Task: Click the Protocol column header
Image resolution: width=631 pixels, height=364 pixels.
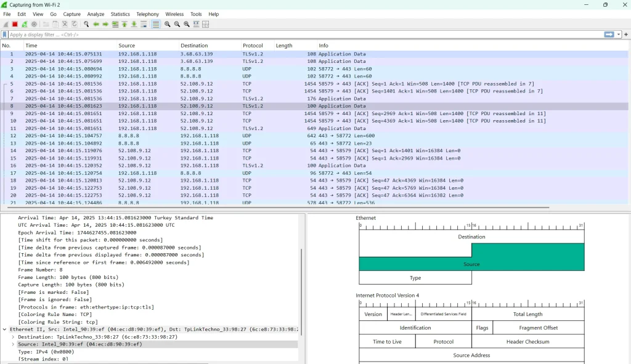Action: tap(253, 46)
